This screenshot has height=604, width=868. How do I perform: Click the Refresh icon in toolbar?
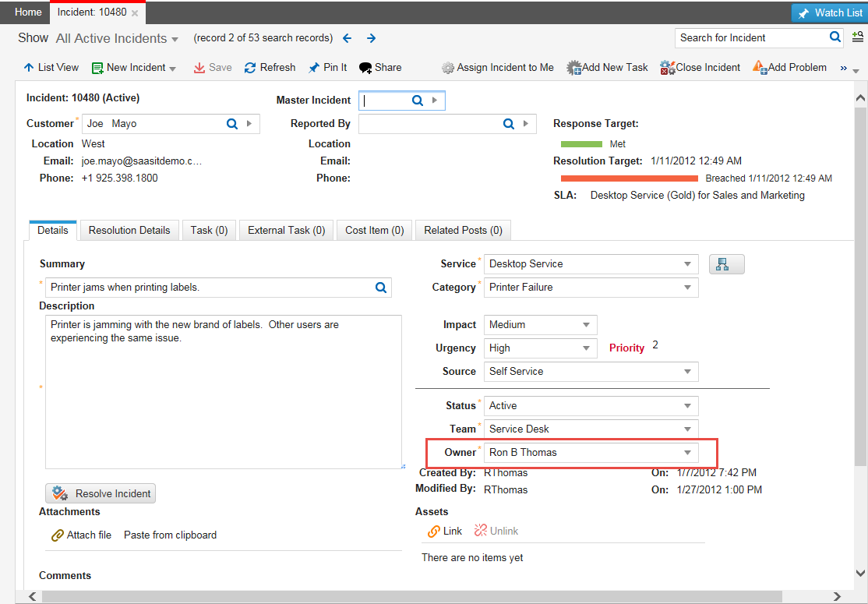[250, 68]
